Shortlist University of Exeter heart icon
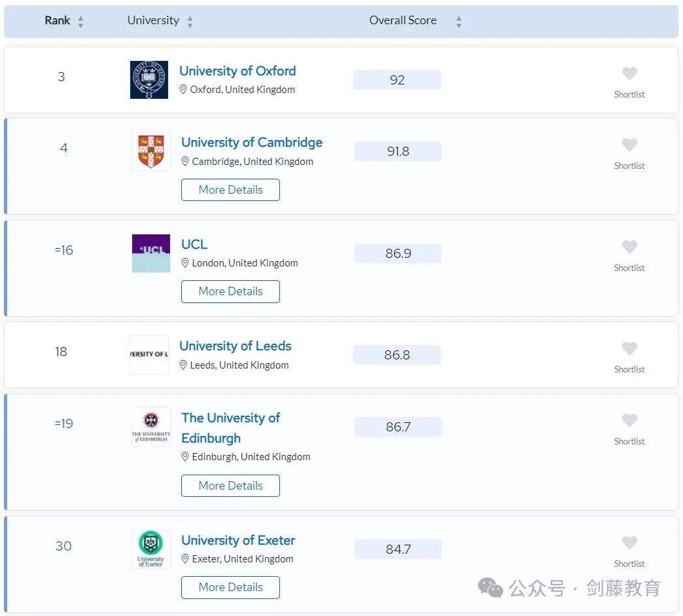The height and width of the screenshot is (616, 683). click(x=629, y=543)
